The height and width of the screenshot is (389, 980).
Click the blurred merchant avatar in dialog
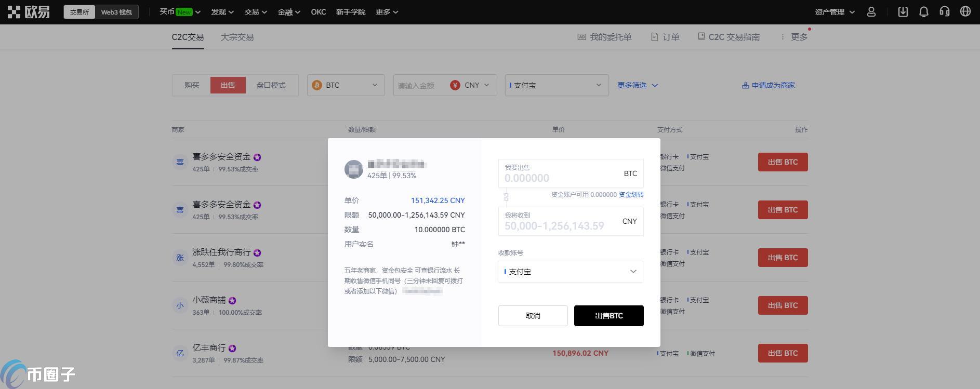354,169
